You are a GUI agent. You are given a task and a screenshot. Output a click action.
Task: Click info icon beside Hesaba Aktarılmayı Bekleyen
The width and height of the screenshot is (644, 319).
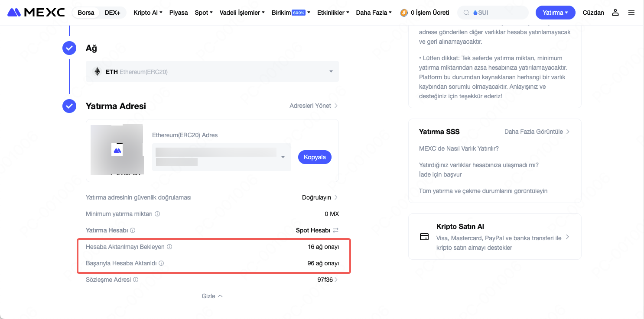click(169, 247)
